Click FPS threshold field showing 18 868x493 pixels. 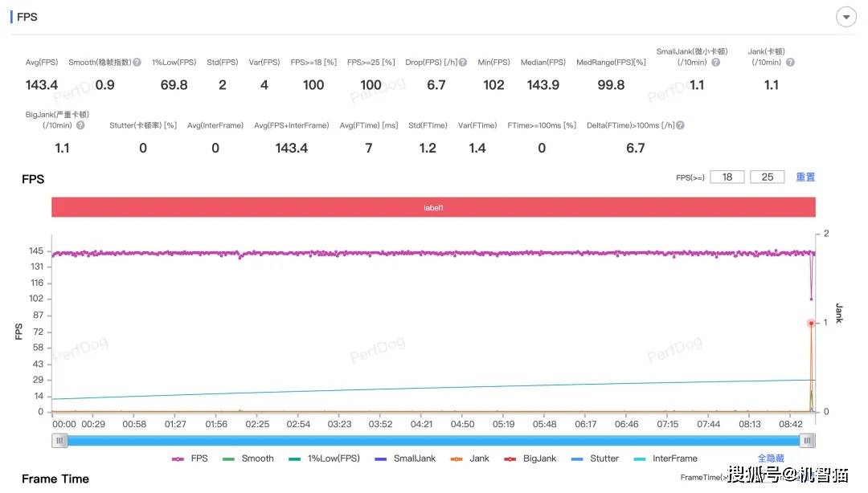(727, 177)
